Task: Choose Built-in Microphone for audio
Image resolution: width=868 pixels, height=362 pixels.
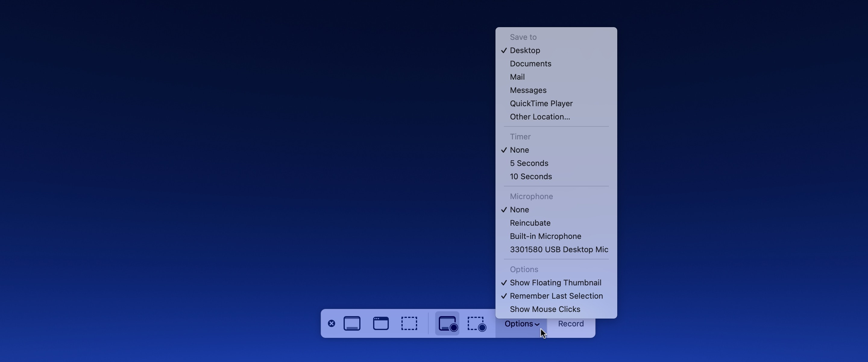Action: tap(545, 236)
